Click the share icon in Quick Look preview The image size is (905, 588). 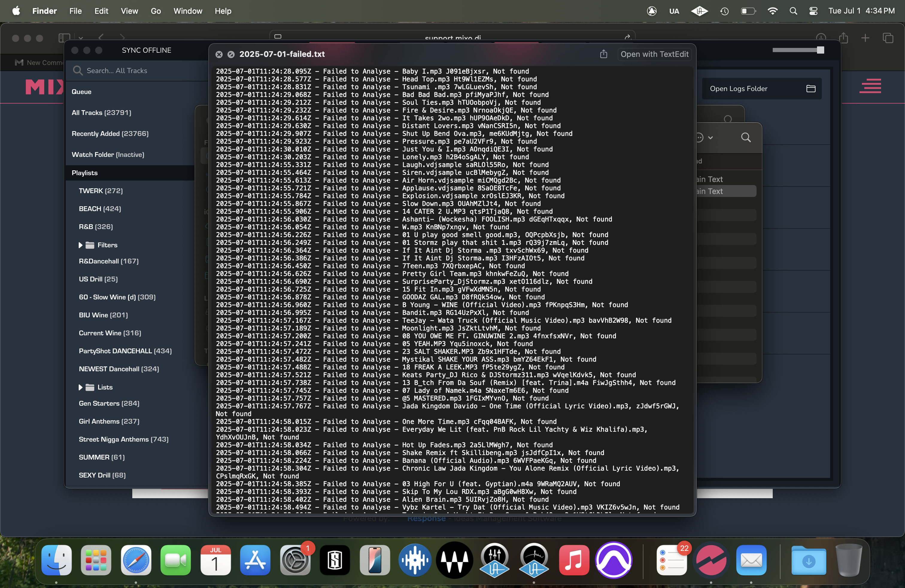(x=603, y=54)
